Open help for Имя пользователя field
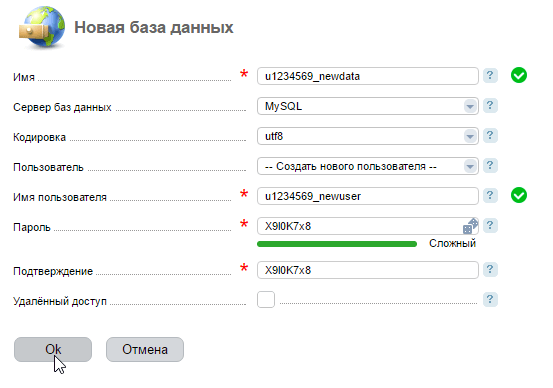Viewport: 553px width, 388px height. coord(490,195)
